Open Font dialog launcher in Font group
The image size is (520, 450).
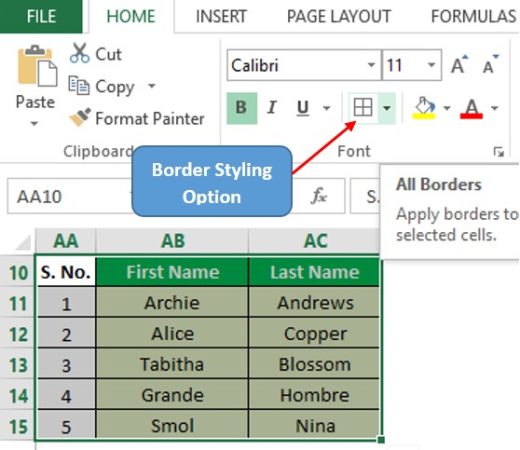pyautogui.click(x=498, y=152)
